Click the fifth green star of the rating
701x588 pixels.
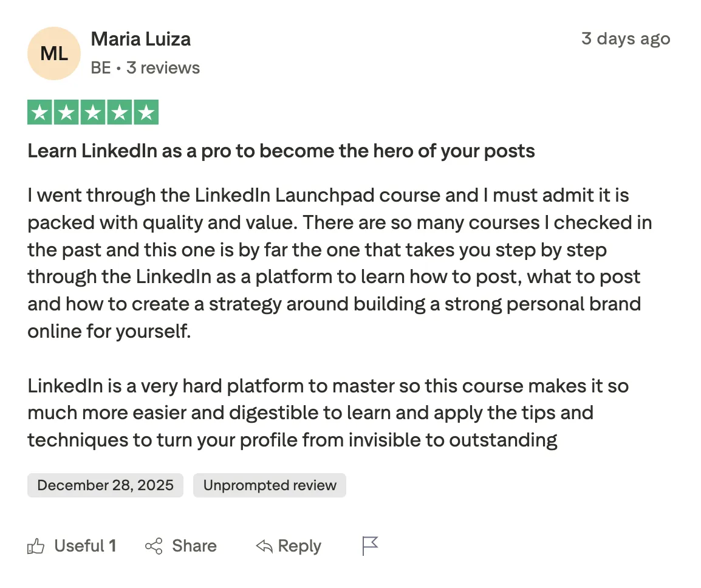click(x=146, y=112)
